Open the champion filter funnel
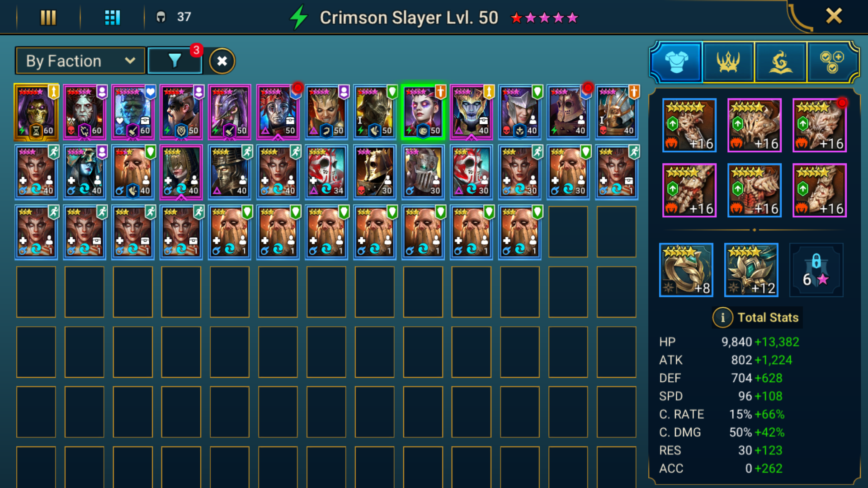This screenshot has width=868, height=488. [175, 61]
